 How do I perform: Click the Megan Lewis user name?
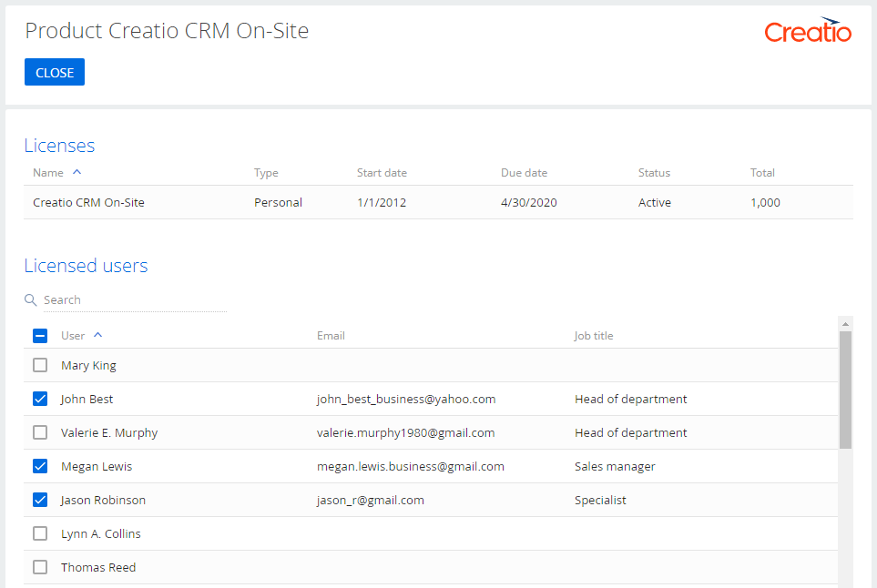[x=97, y=466]
